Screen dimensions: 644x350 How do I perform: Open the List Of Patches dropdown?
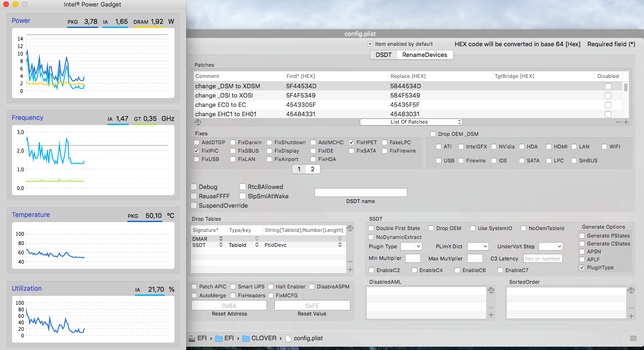coord(411,122)
